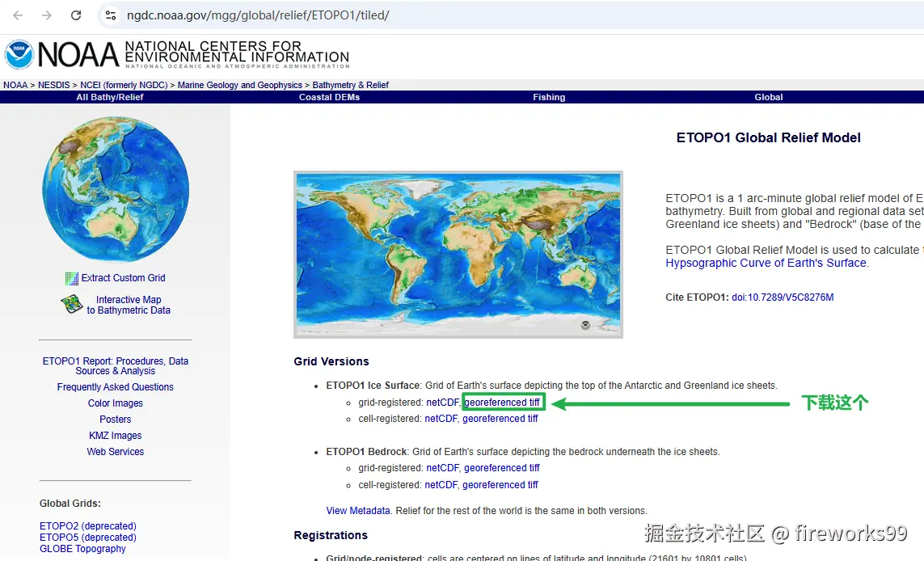Download Bedrock cell-registered georeferenced tiff

[x=500, y=485]
